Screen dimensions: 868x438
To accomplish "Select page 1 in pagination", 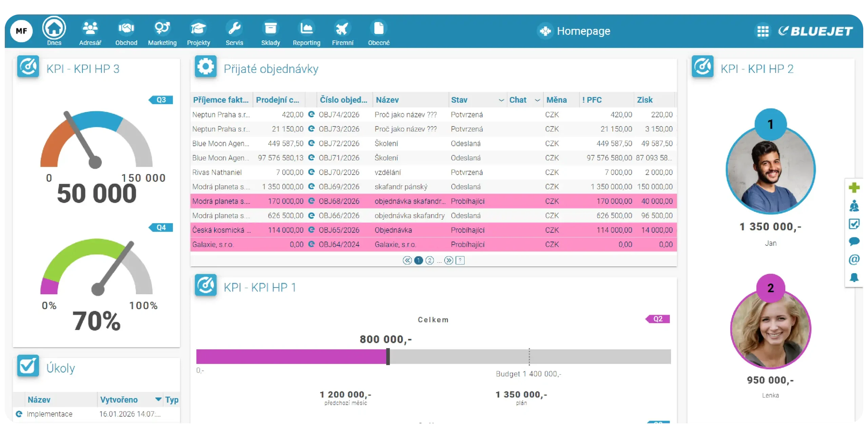I will 418,260.
